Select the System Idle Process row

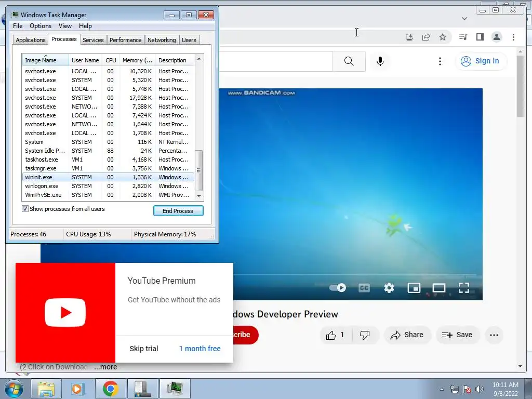tap(108, 151)
